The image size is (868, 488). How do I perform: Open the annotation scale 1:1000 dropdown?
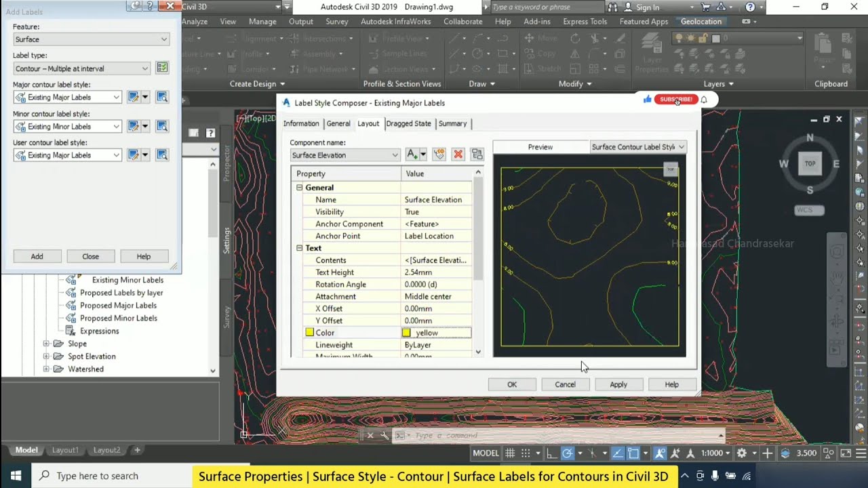715,453
